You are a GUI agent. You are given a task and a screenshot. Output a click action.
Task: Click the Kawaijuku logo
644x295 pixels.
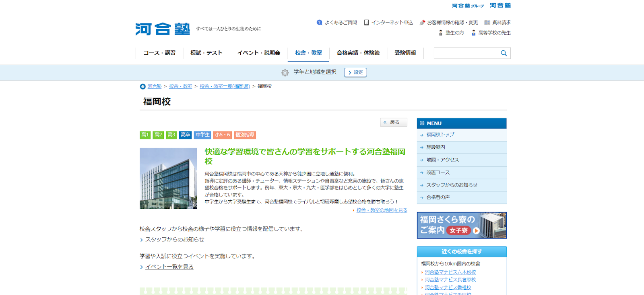(x=163, y=29)
